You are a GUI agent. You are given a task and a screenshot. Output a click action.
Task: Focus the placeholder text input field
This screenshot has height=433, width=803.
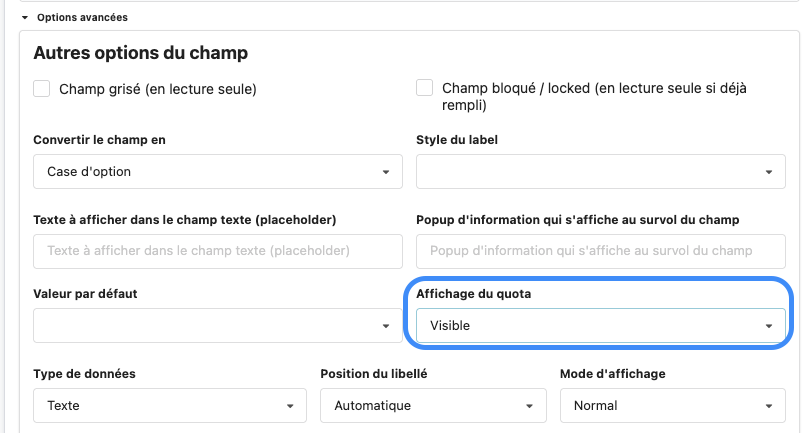pyautogui.click(x=217, y=250)
